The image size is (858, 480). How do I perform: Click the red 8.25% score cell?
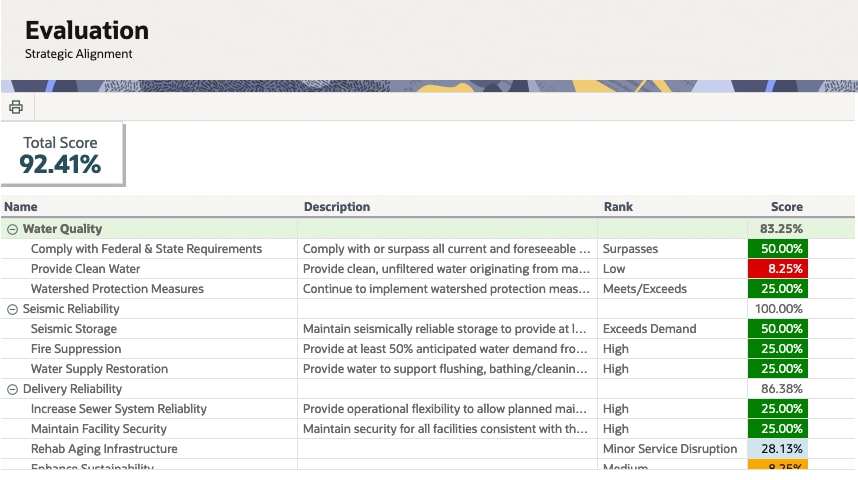776,269
